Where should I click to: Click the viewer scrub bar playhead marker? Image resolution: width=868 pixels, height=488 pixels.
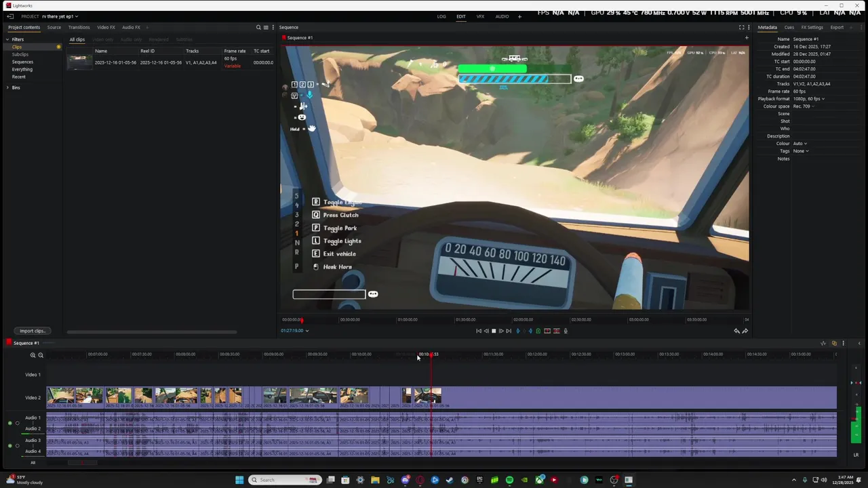[302, 320]
